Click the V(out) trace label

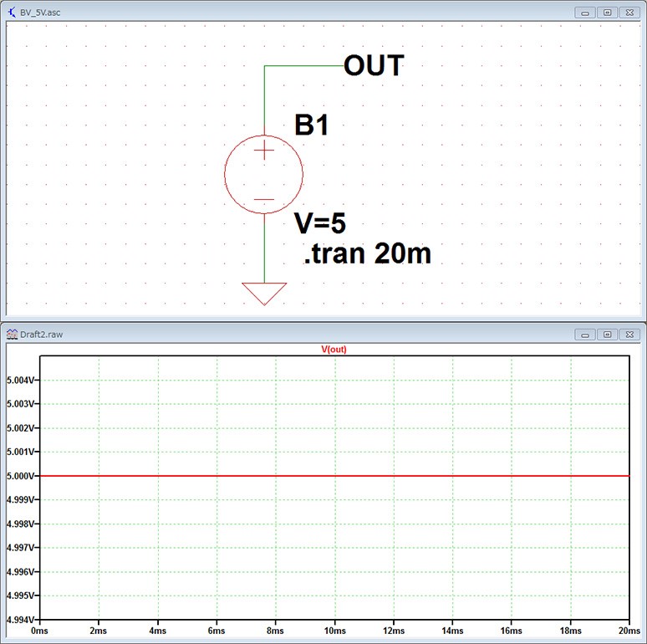pos(334,350)
